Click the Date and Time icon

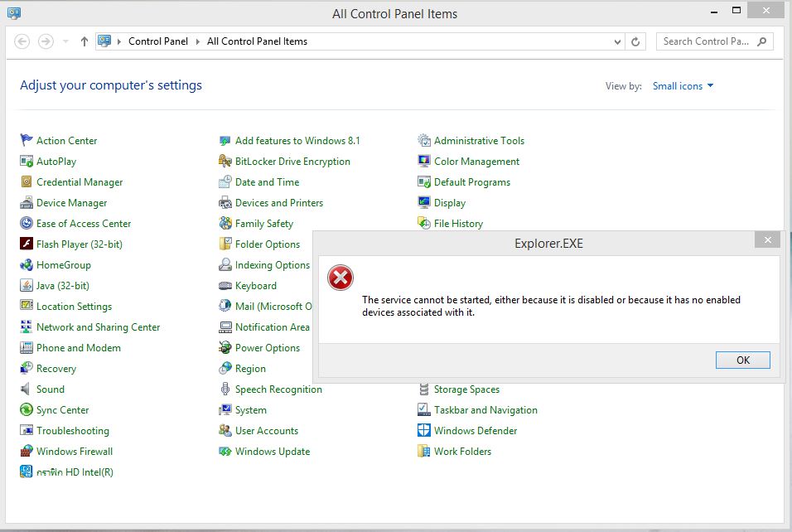[225, 181]
